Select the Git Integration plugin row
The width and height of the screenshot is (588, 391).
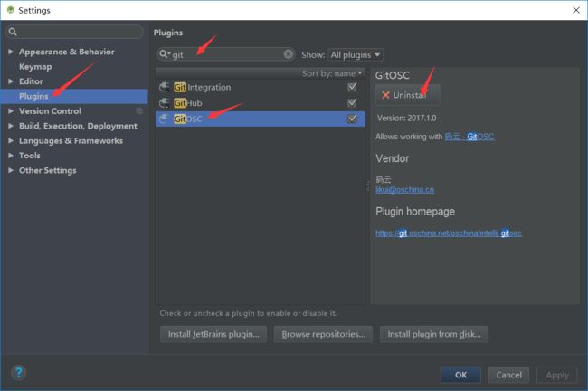pos(261,87)
